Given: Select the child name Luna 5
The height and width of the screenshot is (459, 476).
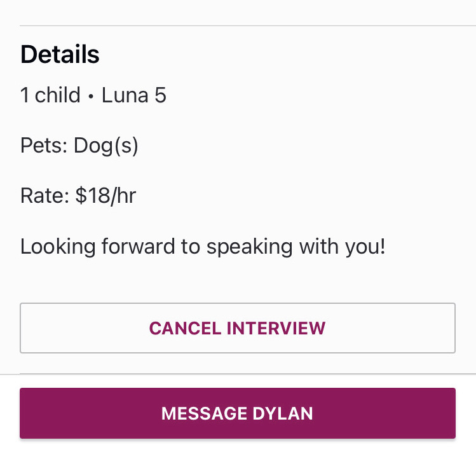Looking at the screenshot, I should click(x=134, y=95).
